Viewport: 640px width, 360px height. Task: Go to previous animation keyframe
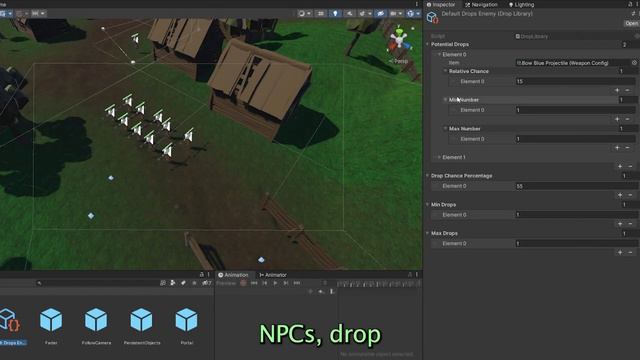264,283
